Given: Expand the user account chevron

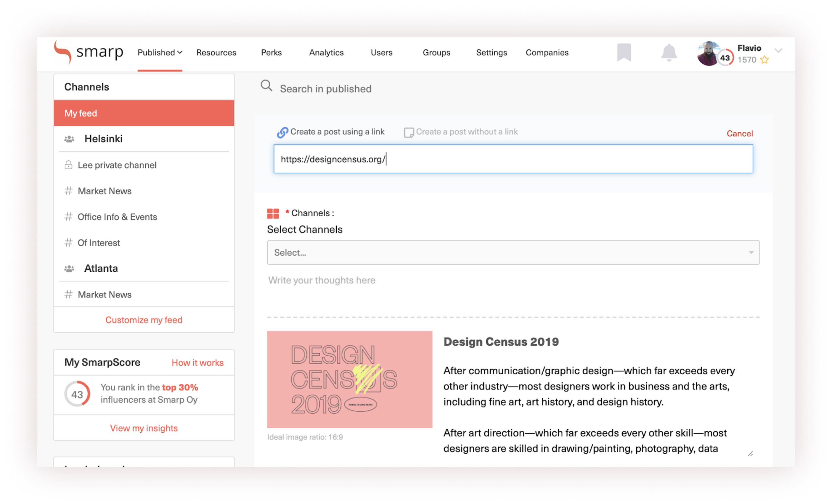Looking at the screenshot, I should [778, 51].
